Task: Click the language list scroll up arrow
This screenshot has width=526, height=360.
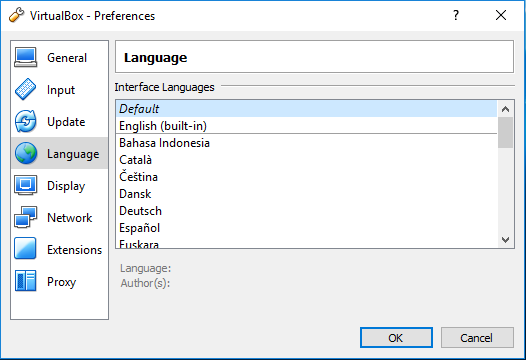Action: 506,109
